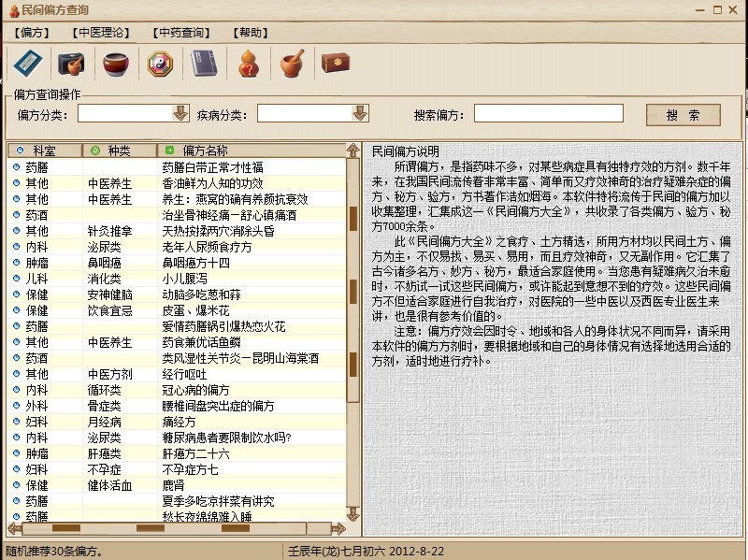Viewport: 748px width, 560px height.
Task: Open the 【偏方】 menu
Action: 32,33
